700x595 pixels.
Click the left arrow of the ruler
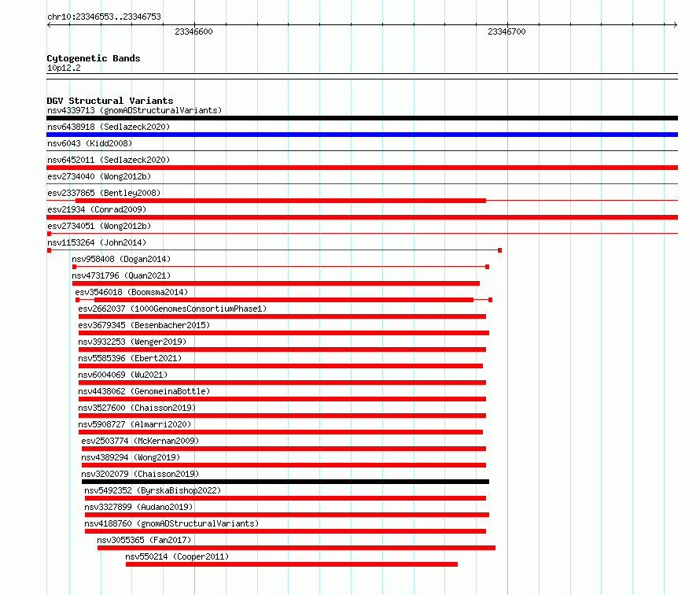tap(49, 24)
